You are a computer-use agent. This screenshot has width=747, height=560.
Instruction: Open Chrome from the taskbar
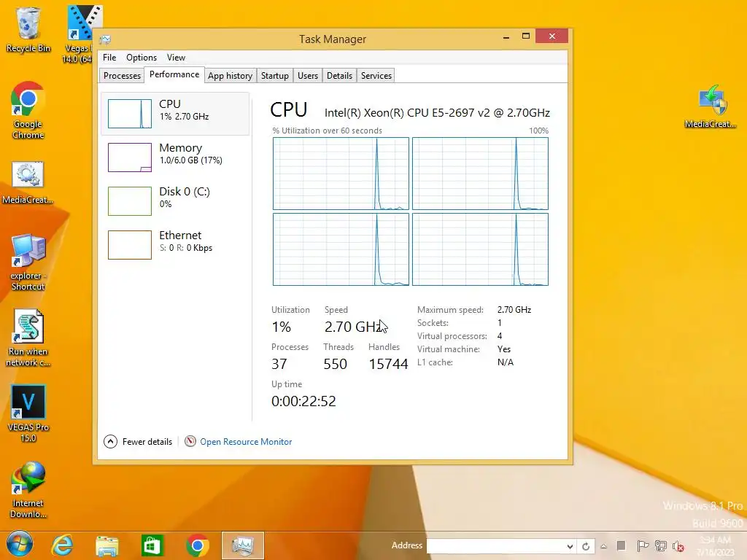pos(197,545)
